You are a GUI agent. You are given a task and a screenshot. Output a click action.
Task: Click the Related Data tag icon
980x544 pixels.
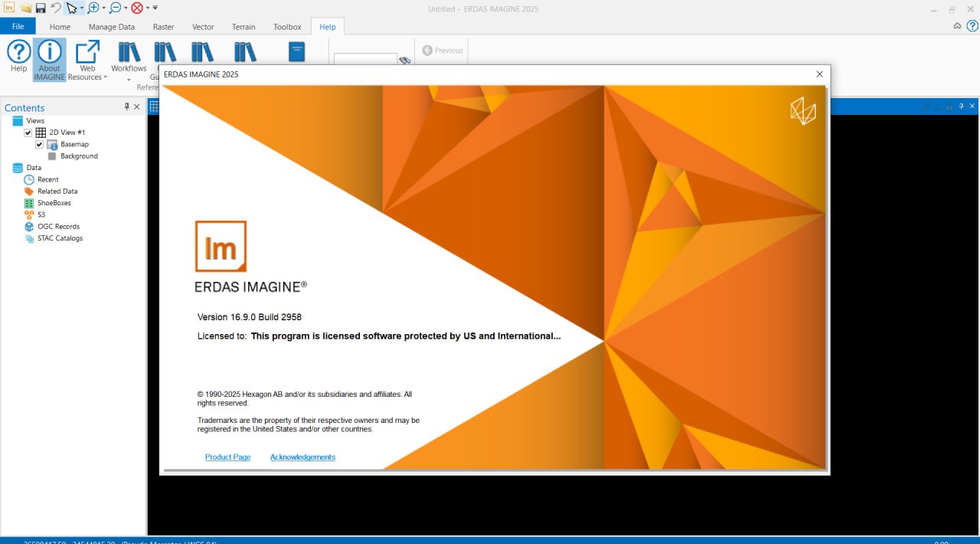click(29, 192)
